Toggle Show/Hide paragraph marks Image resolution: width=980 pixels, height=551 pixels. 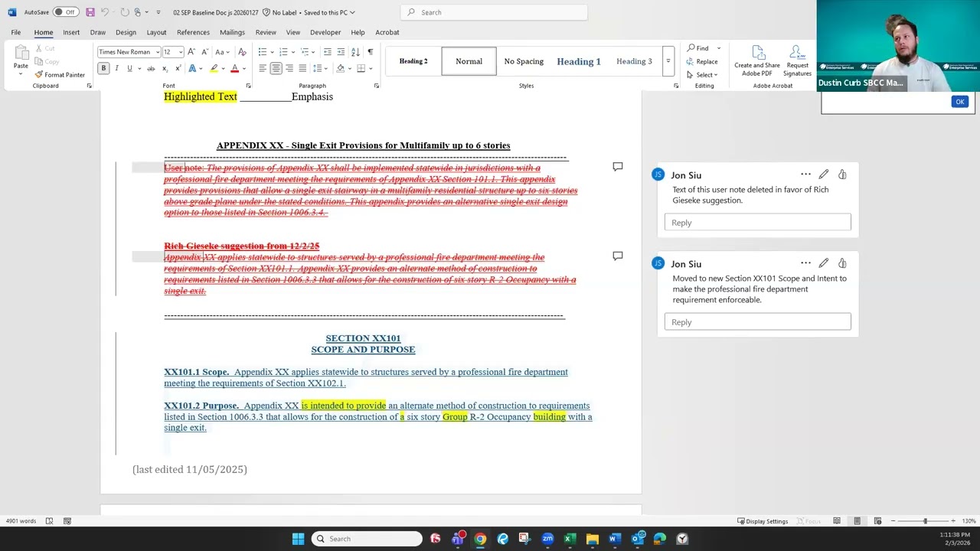point(370,52)
